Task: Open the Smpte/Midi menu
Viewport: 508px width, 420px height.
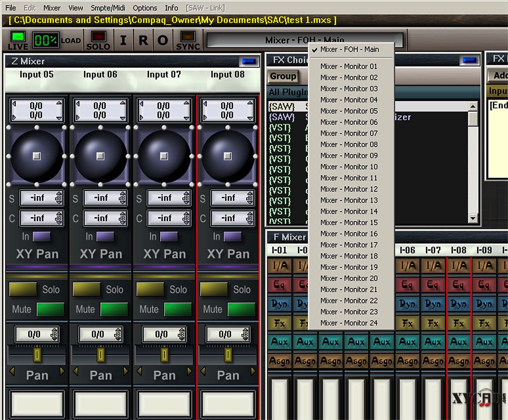Action: [x=108, y=8]
